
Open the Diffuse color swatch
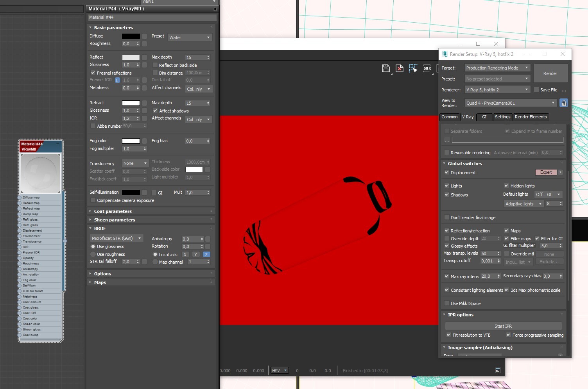tap(131, 36)
